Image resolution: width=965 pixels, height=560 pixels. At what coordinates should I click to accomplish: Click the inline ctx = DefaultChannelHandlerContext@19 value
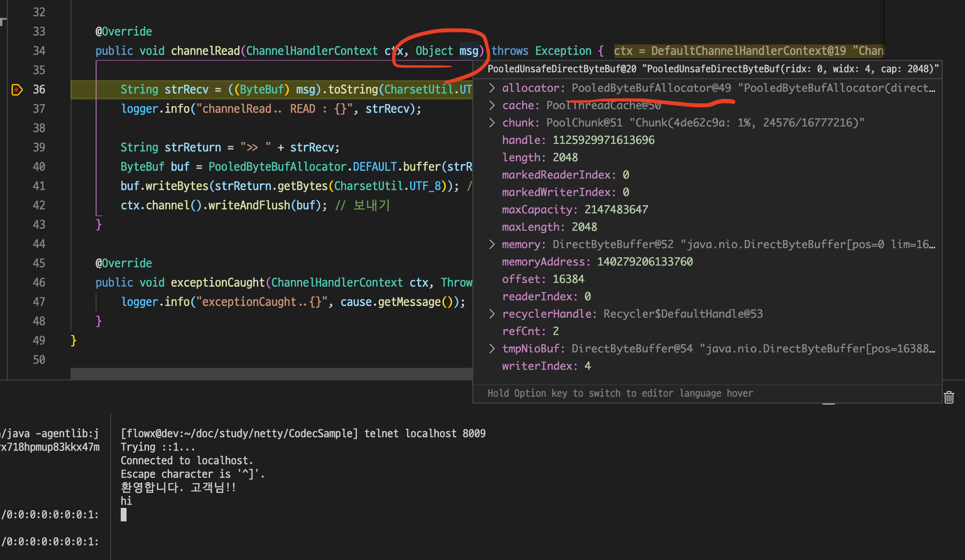(748, 51)
